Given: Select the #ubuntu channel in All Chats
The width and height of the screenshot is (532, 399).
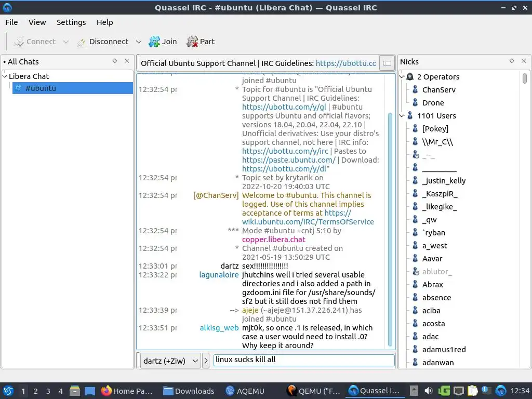Looking at the screenshot, I should click(x=73, y=88).
